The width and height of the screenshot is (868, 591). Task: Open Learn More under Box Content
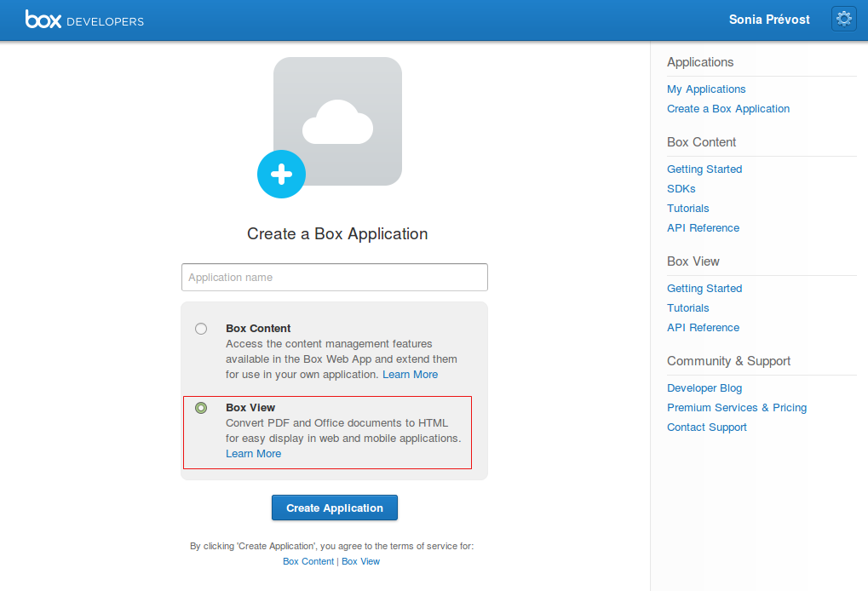tap(411, 375)
